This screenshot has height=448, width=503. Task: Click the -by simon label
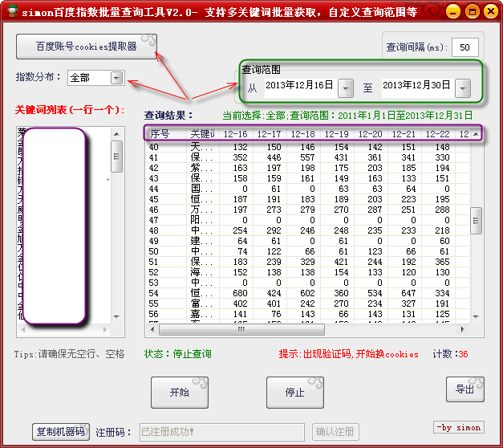(459, 427)
